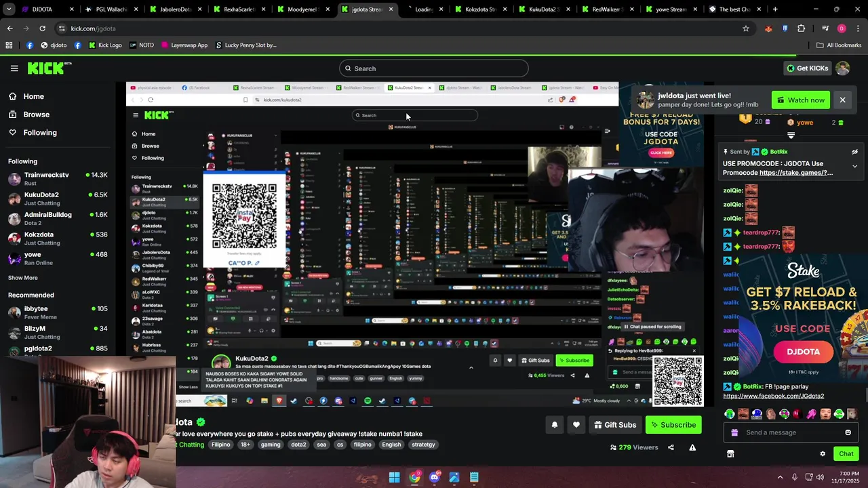
Task: Open AdmiralBulldog channel in sidebar
Action: tap(58, 218)
